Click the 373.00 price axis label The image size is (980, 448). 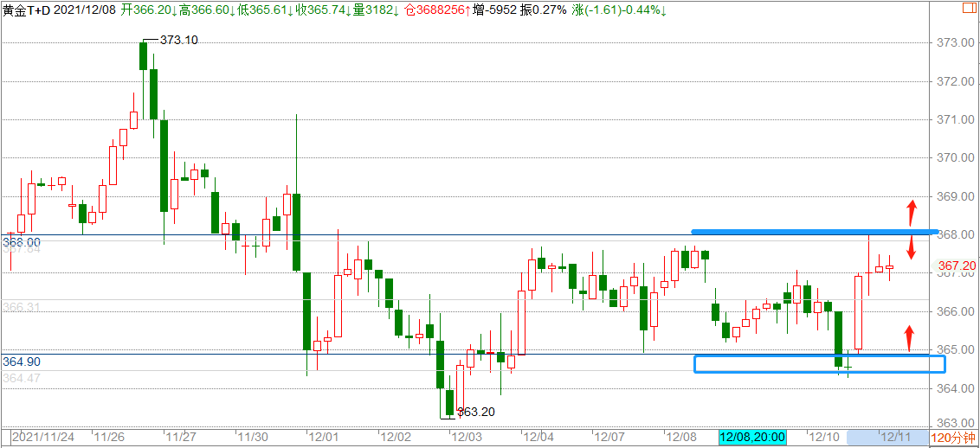click(956, 43)
